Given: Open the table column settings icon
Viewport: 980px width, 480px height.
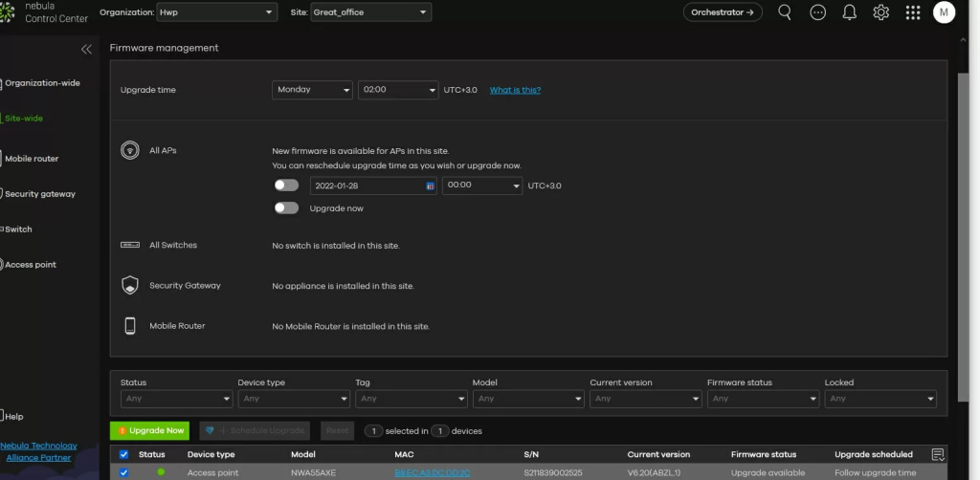Looking at the screenshot, I should tap(937, 454).
